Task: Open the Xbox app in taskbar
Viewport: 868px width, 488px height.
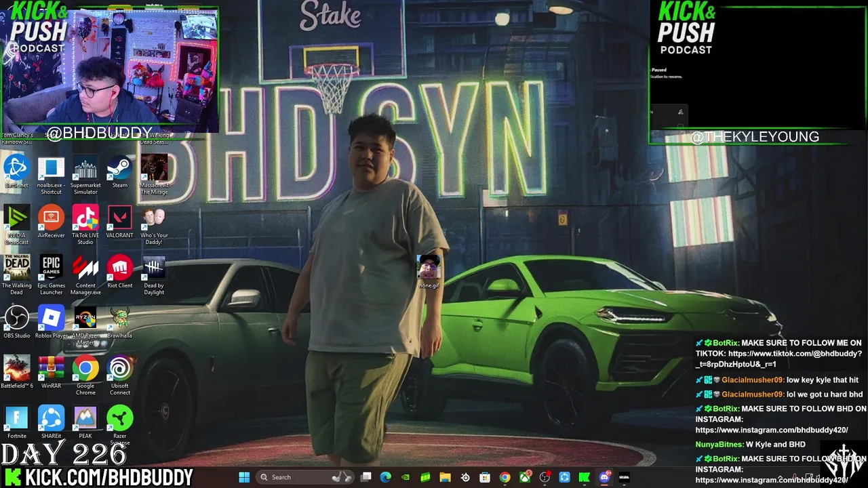Action: coord(524,477)
